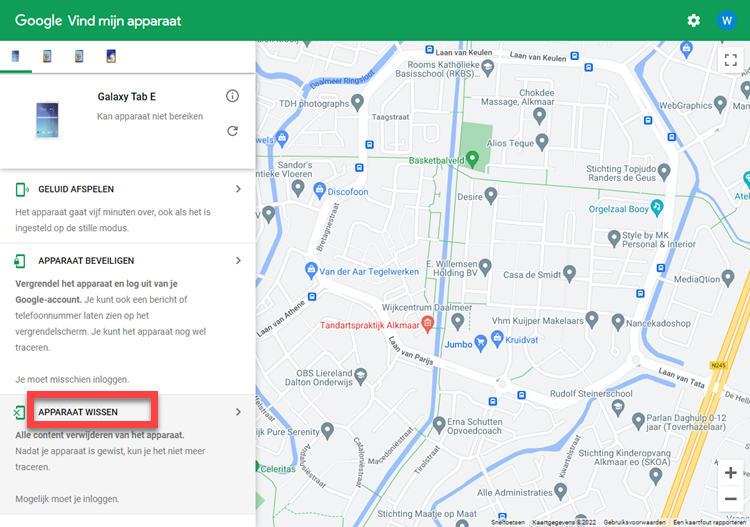Select the first device tab
The image size is (750, 527).
point(16,56)
